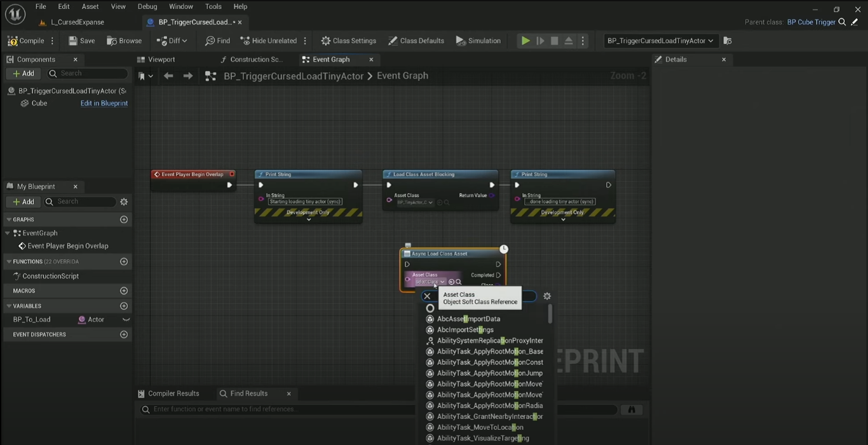Close the Event Graph tab
Image resolution: width=868 pixels, height=445 pixels.
tap(372, 59)
